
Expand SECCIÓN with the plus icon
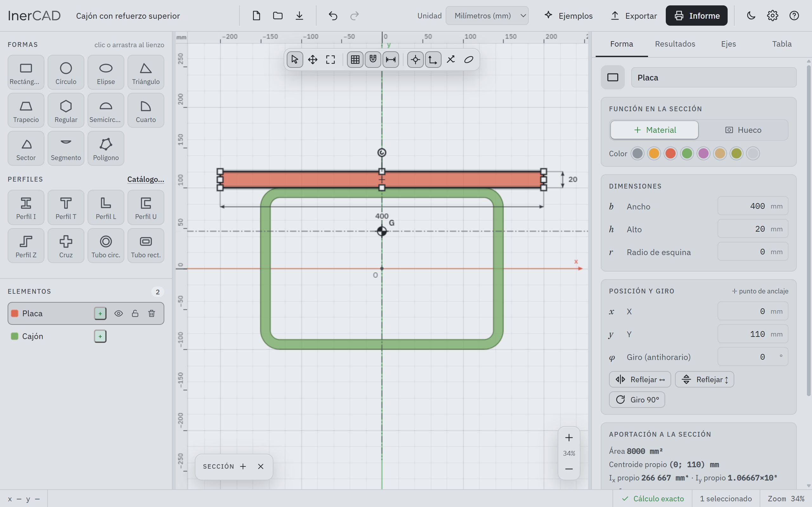243,466
